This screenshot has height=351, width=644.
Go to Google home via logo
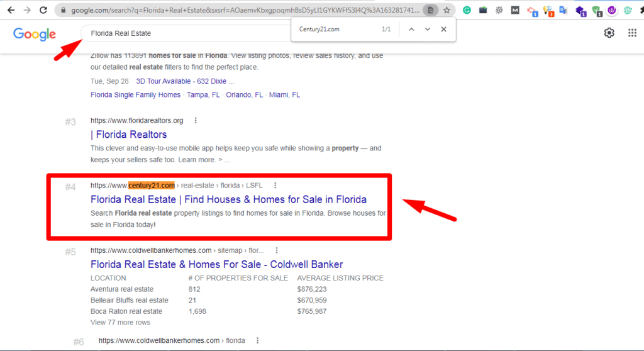35,34
